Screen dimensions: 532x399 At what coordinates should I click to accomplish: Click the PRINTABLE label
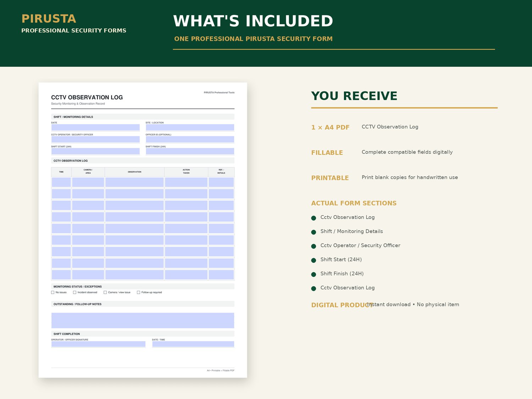(x=330, y=178)
